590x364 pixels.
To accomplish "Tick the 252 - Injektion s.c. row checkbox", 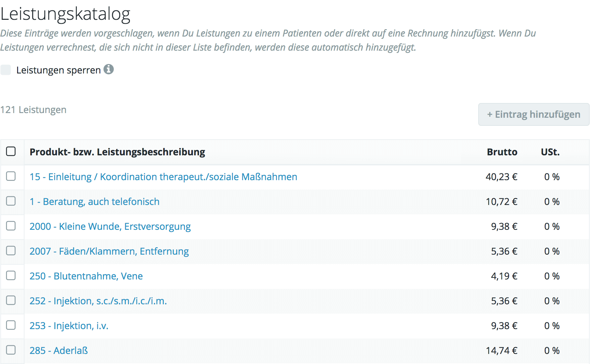I will point(11,300).
